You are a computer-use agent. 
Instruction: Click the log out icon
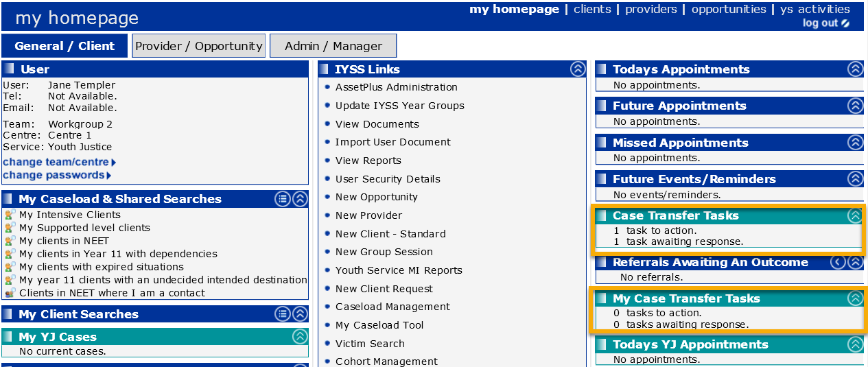(x=845, y=23)
